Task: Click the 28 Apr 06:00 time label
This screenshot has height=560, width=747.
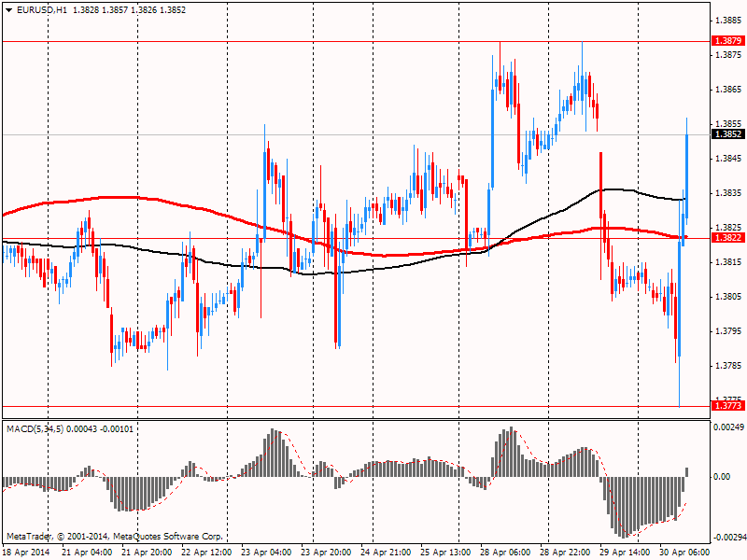Action: coord(505,553)
